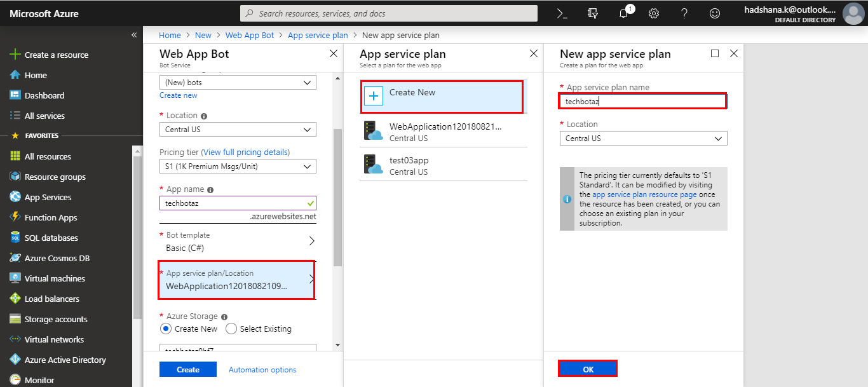The width and height of the screenshot is (868, 387).
Task: Go to Home breadcrumb
Action: click(x=170, y=36)
